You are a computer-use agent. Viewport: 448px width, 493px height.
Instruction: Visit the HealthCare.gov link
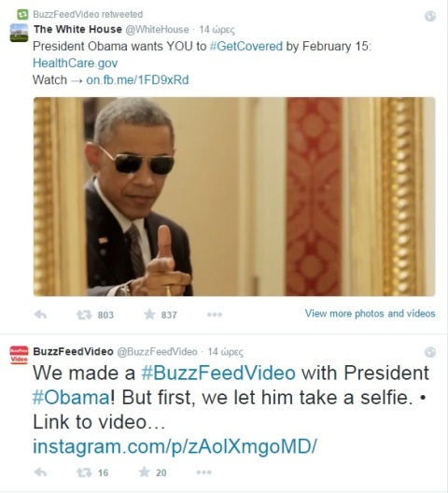pos(76,63)
